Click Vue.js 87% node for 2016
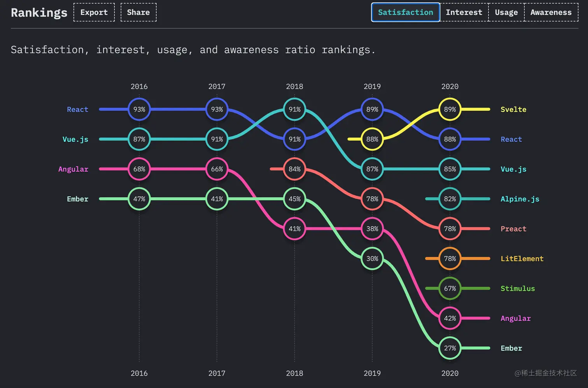 (139, 139)
